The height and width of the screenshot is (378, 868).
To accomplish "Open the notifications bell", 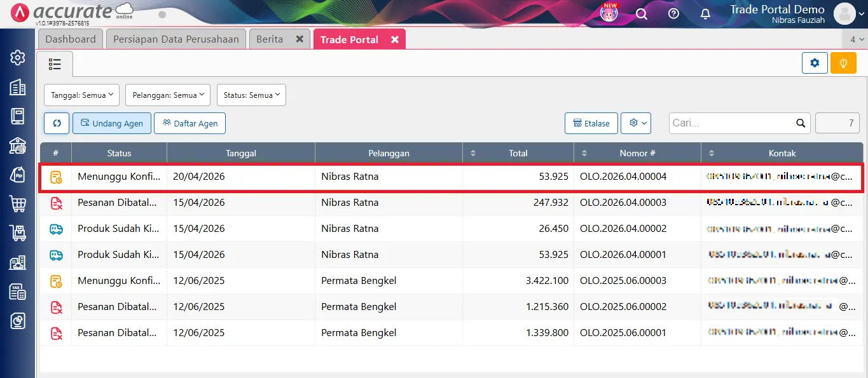I will [705, 14].
